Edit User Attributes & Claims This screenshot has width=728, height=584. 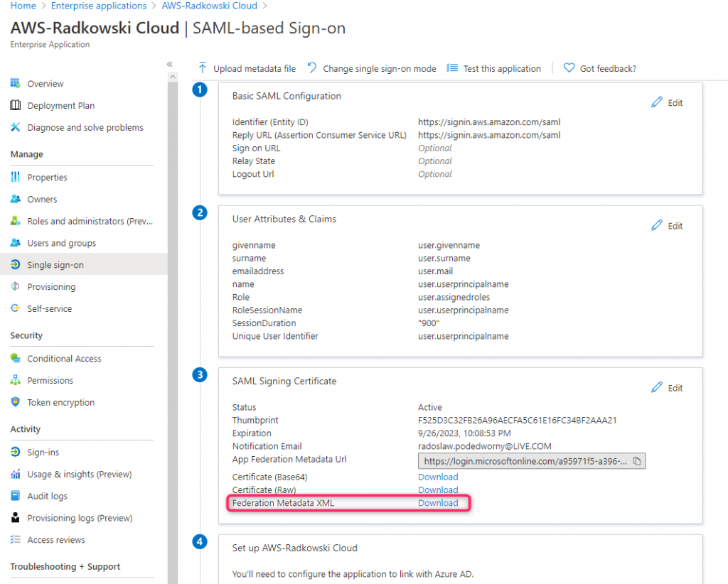(x=667, y=226)
